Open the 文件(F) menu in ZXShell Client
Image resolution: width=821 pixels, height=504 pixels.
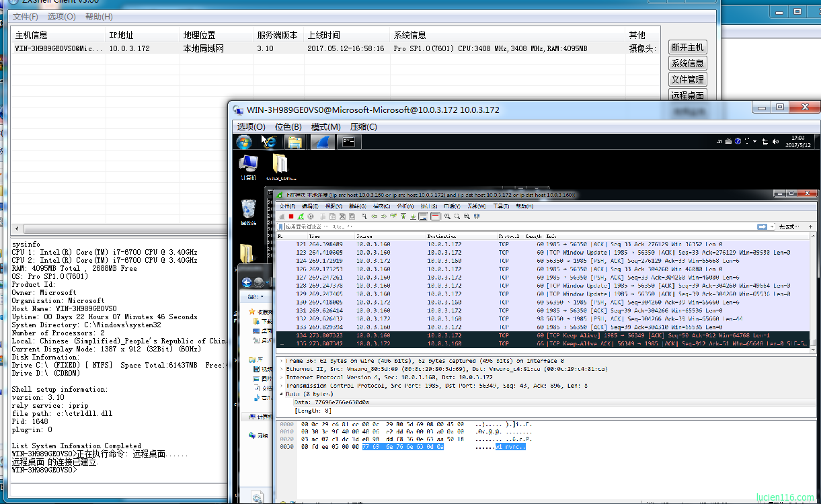26,16
